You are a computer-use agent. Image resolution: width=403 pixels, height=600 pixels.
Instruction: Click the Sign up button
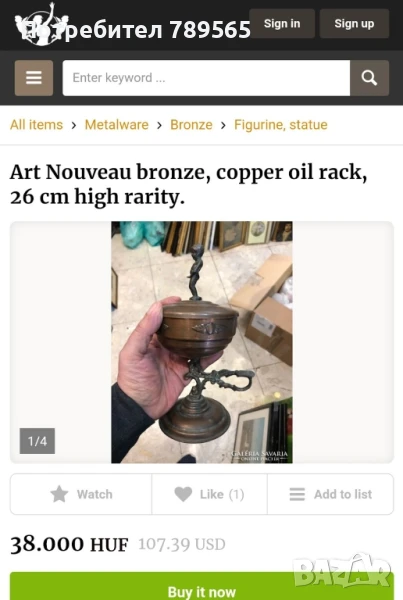coord(354,23)
